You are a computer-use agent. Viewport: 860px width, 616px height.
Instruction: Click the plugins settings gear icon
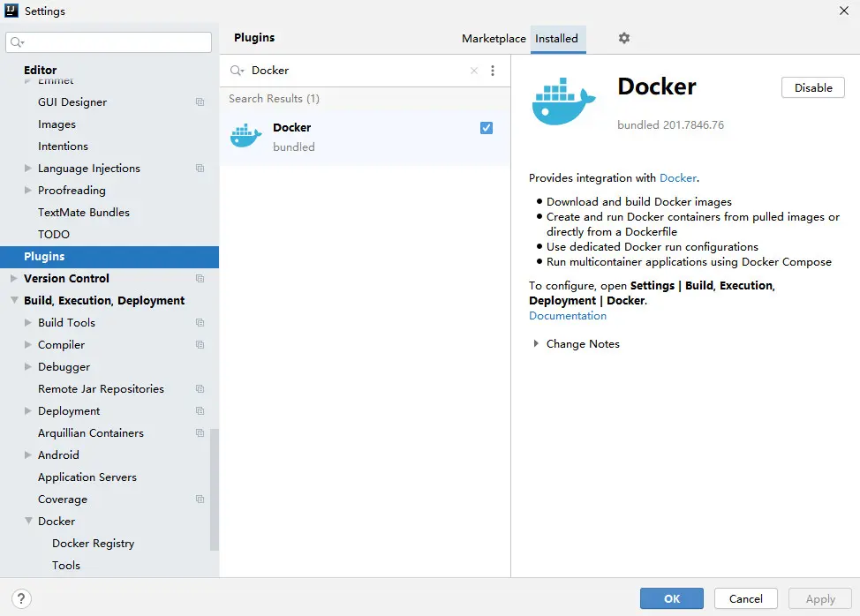[623, 38]
